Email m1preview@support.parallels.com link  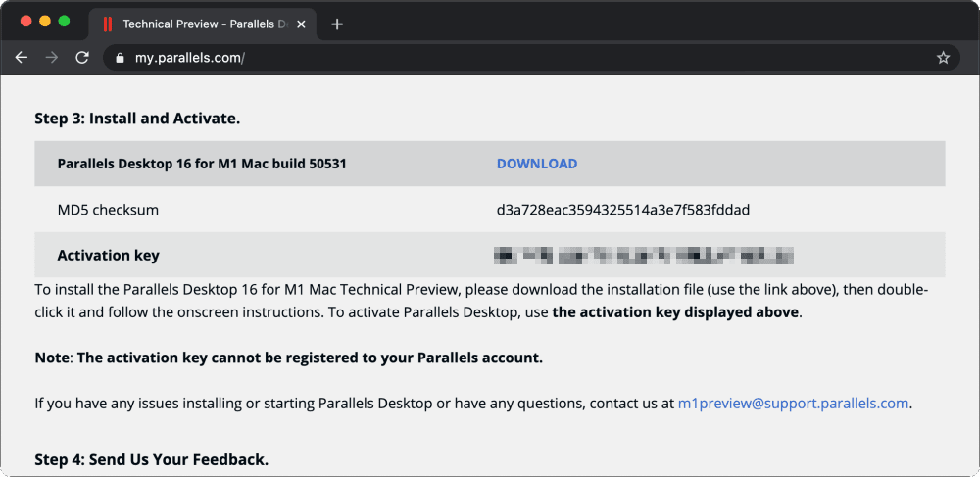(x=793, y=404)
